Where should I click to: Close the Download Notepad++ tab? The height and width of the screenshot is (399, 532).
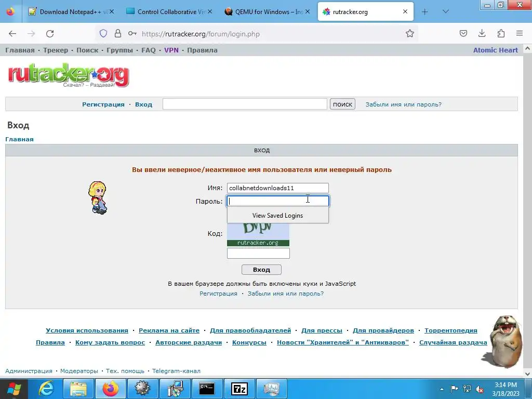coord(112,11)
